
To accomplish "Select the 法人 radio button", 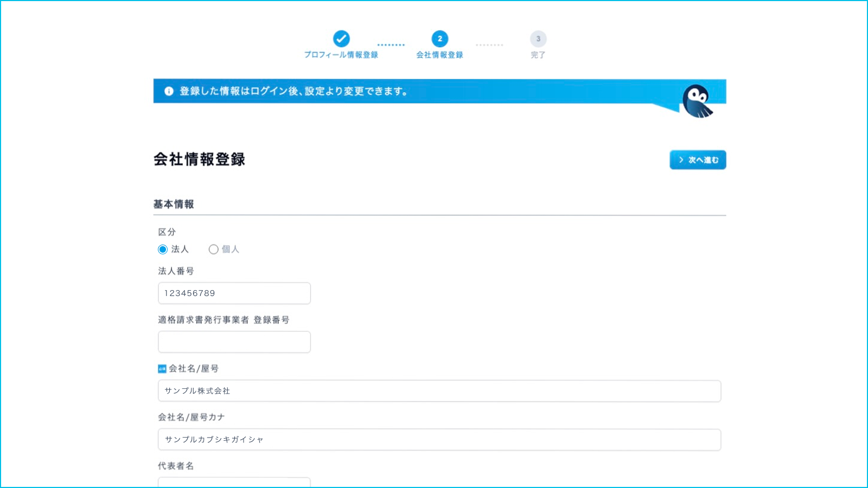I will (163, 249).
